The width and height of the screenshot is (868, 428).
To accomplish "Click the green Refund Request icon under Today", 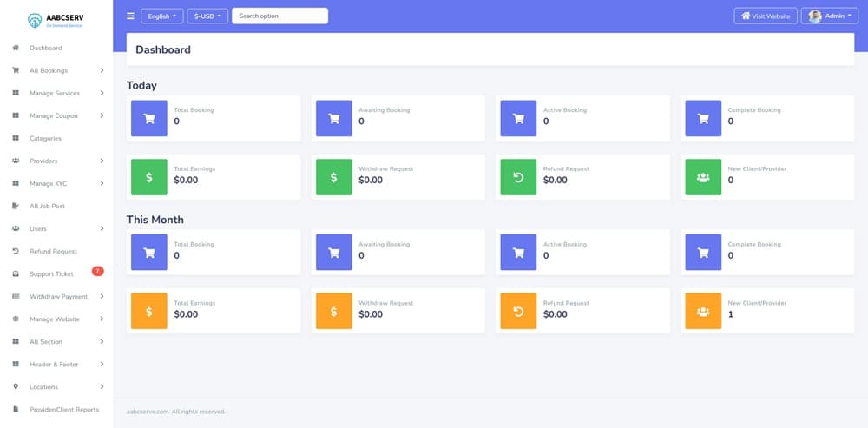I will [518, 177].
